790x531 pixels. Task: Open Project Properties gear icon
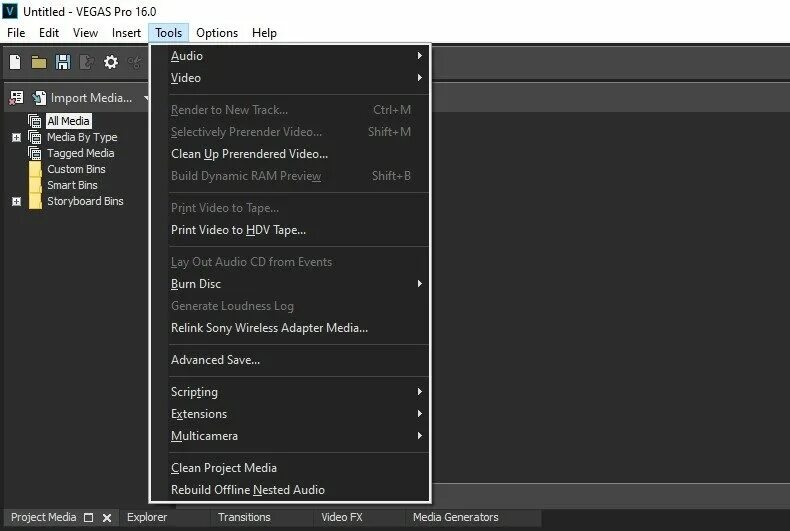coord(111,62)
